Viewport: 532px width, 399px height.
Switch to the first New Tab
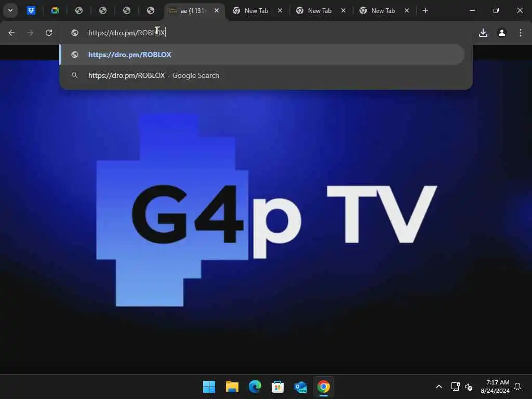coord(256,11)
